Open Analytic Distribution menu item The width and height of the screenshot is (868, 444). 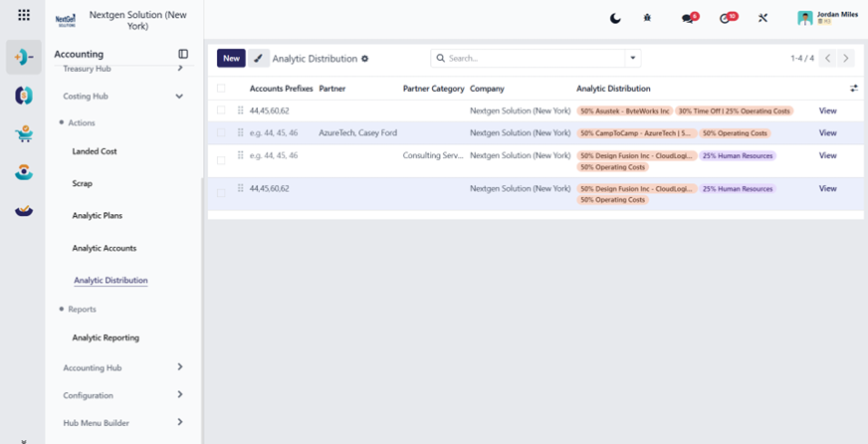tap(110, 280)
